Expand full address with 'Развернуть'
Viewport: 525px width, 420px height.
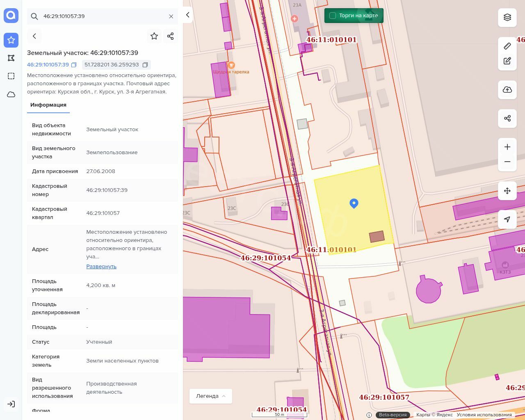pos(101,267)
